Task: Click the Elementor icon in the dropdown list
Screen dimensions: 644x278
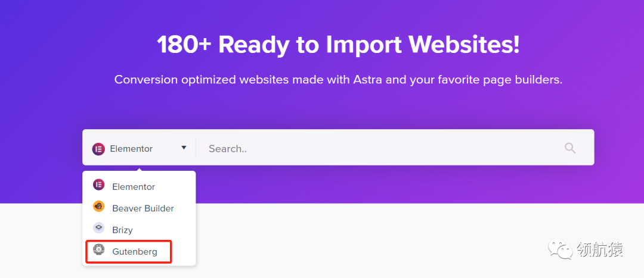Action: click(x=99, y=185)
